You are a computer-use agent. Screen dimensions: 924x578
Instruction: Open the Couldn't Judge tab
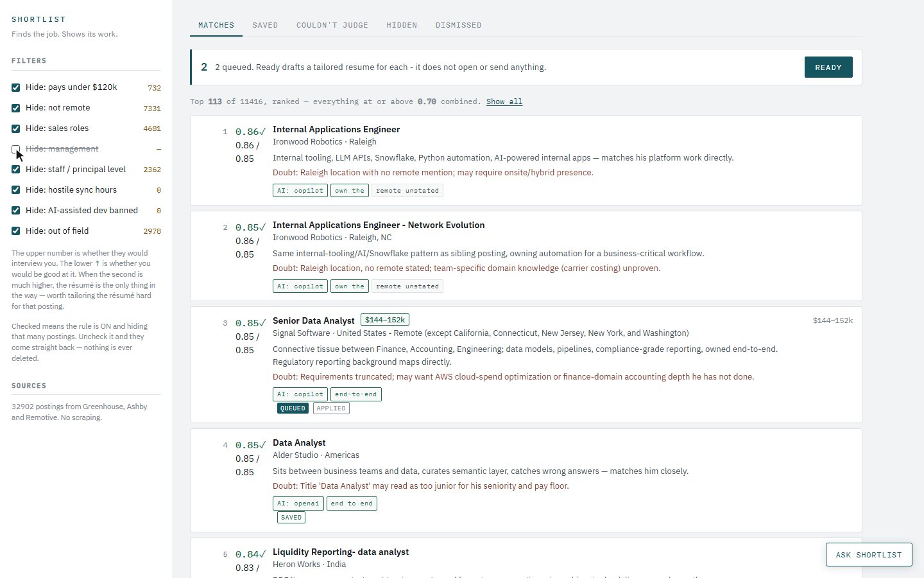click(332, 25)
